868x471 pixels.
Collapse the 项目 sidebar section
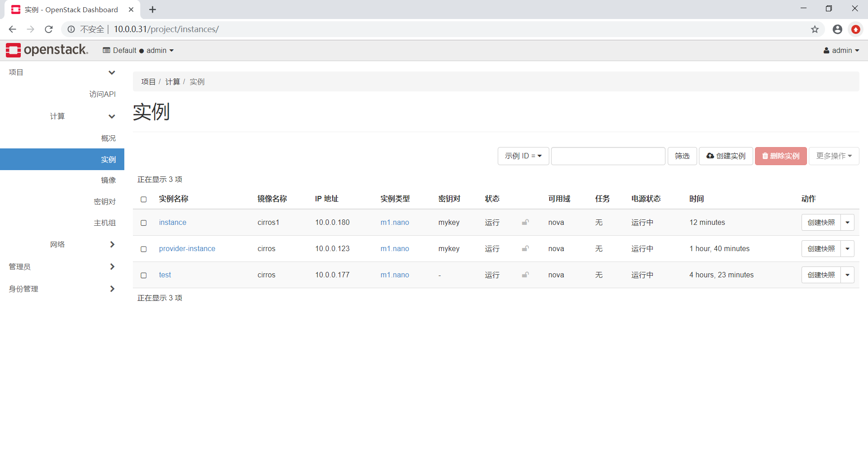point(62,72)
